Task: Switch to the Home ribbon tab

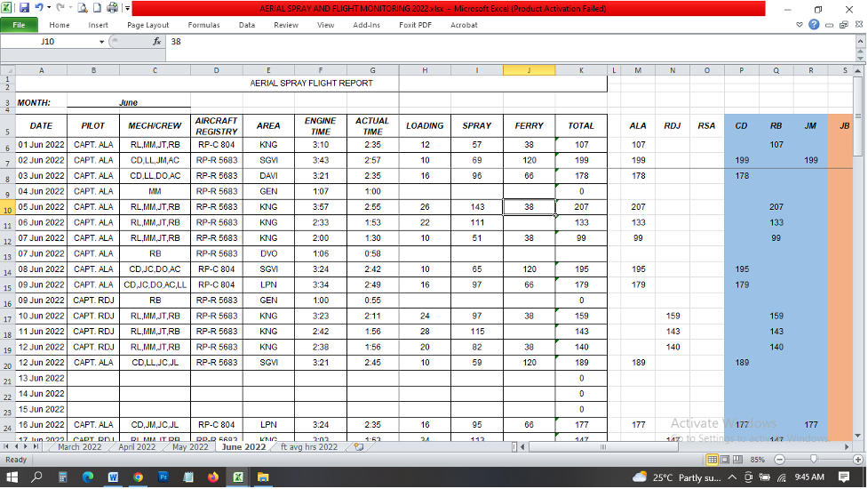Action: coord(60,25)
